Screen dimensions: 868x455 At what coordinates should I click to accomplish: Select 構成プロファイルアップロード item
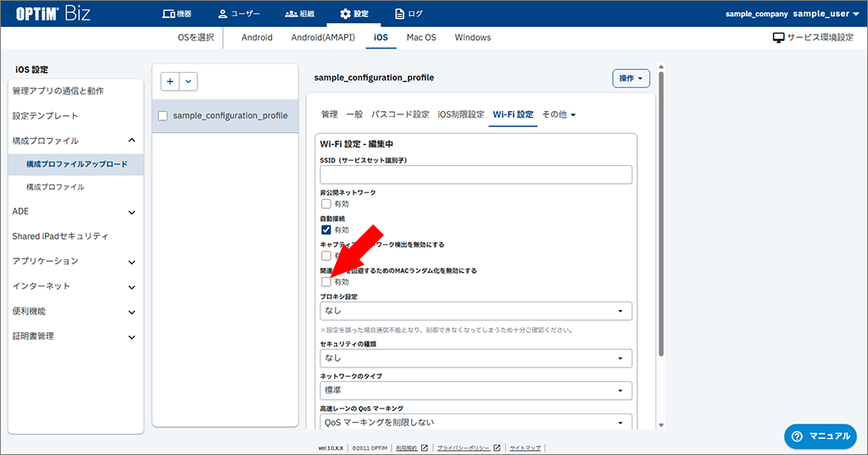75,164
